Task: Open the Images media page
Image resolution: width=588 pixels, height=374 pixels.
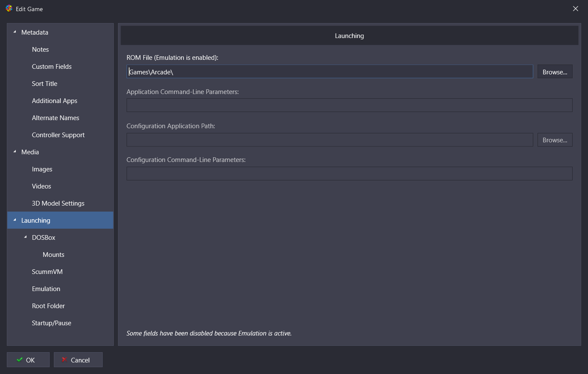Action: [x=42, y=169]
